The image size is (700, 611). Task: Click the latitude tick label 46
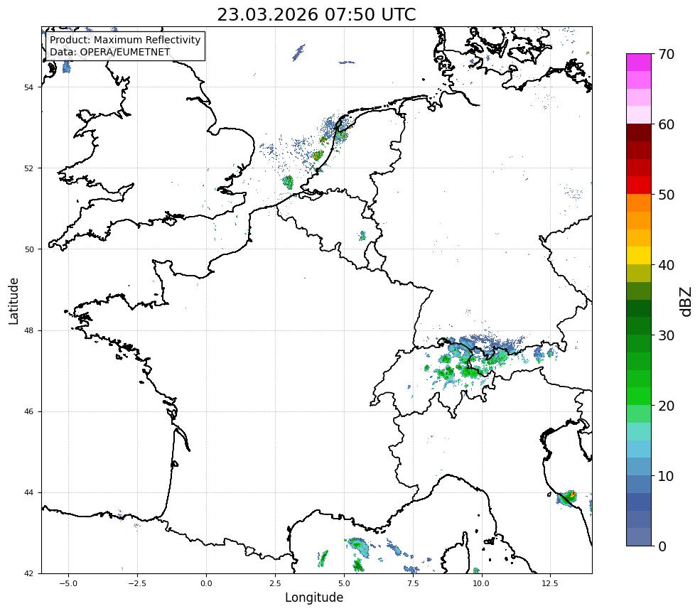[x=28, y=411]
